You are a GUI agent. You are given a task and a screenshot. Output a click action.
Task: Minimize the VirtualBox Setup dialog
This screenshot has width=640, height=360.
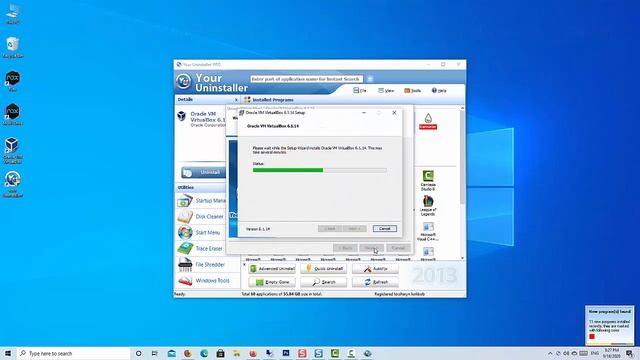tap(364, 113)
